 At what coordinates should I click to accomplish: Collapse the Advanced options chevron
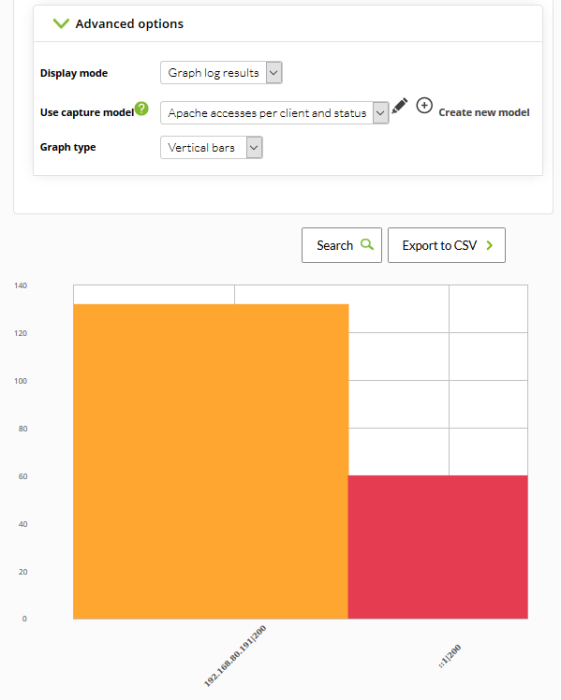(61, 23)
